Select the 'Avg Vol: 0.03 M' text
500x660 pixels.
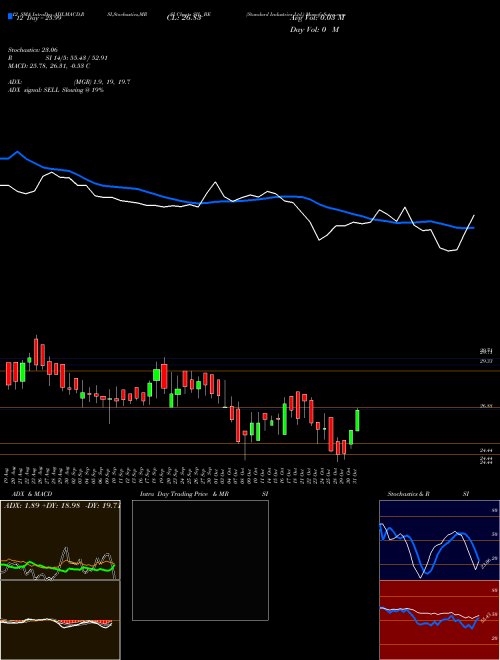tap(317, 18)
